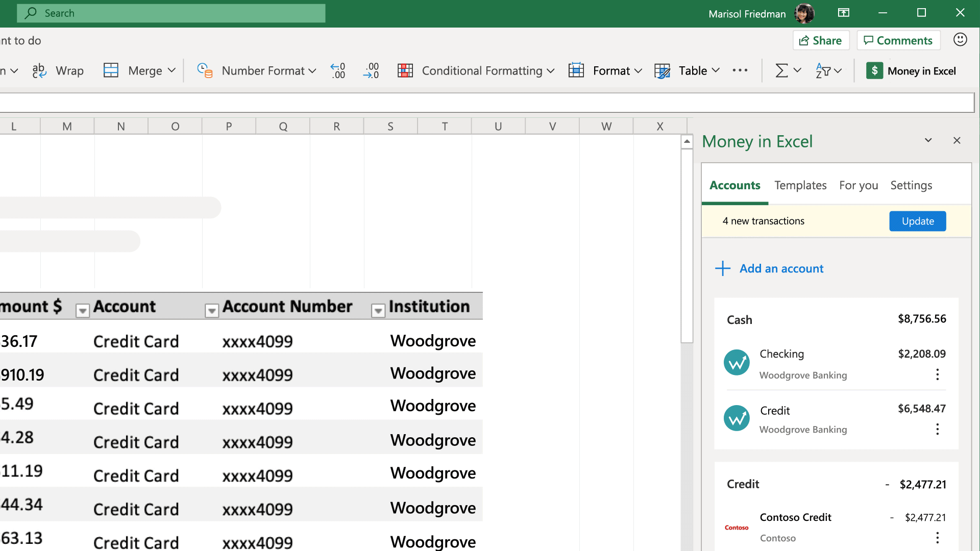
Task: Click the Money in Excel dollar icon
Action: click(874, 70)
